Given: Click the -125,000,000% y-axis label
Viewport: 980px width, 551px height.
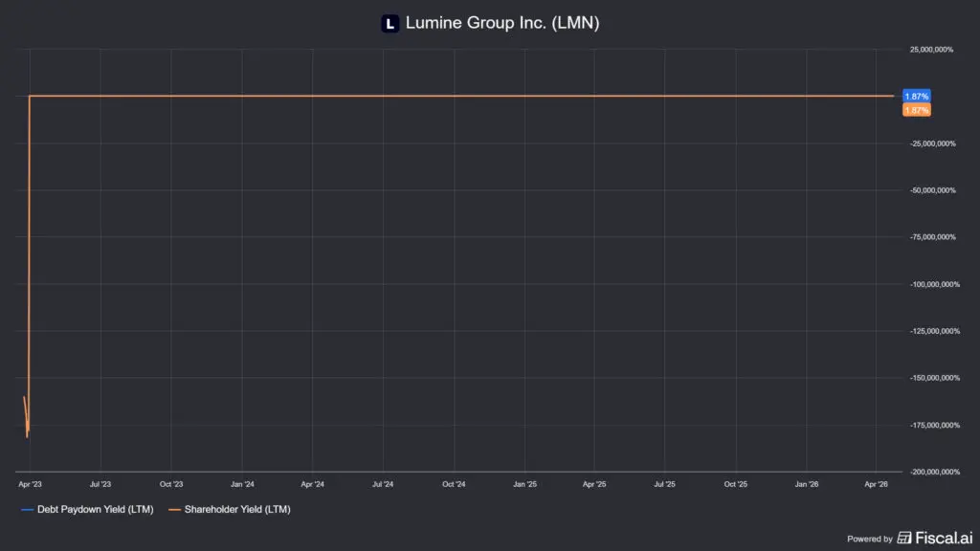Looking at the screenshot, I should coord(934,331).
